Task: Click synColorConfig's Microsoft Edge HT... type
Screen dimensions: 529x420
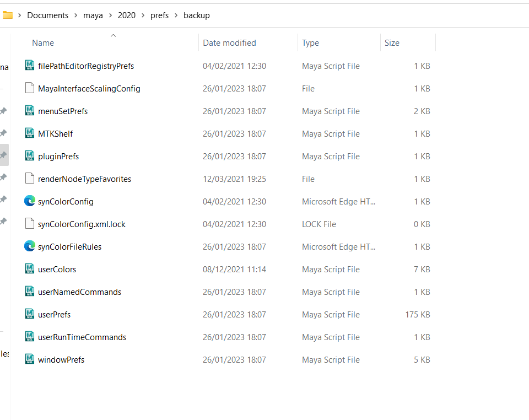Action: point(338,202)
